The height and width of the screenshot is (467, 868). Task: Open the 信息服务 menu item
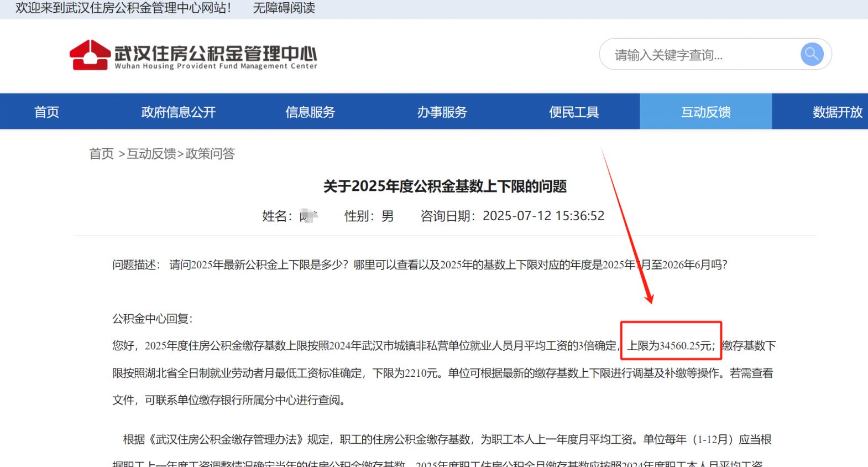[x=310, y=112]
